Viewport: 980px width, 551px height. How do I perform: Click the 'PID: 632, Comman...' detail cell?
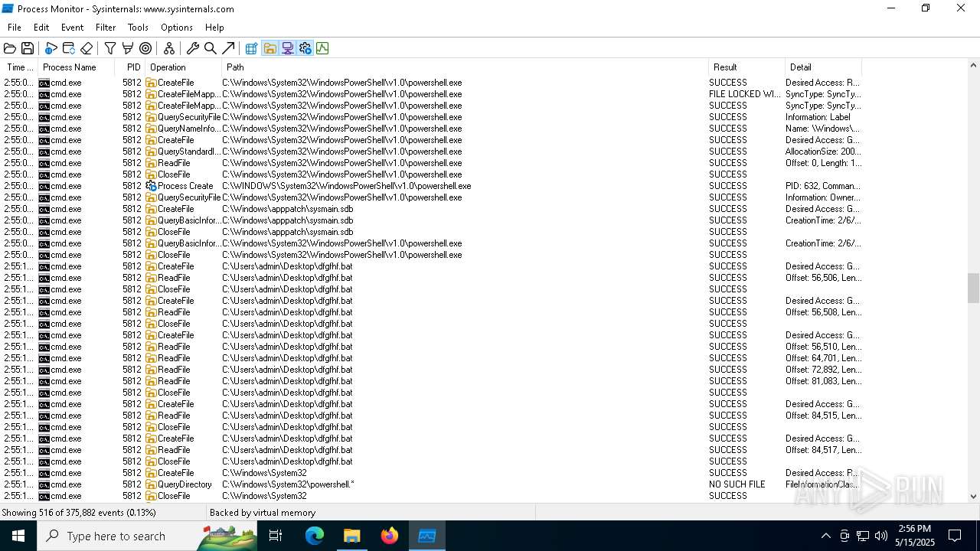pos(822,186)
